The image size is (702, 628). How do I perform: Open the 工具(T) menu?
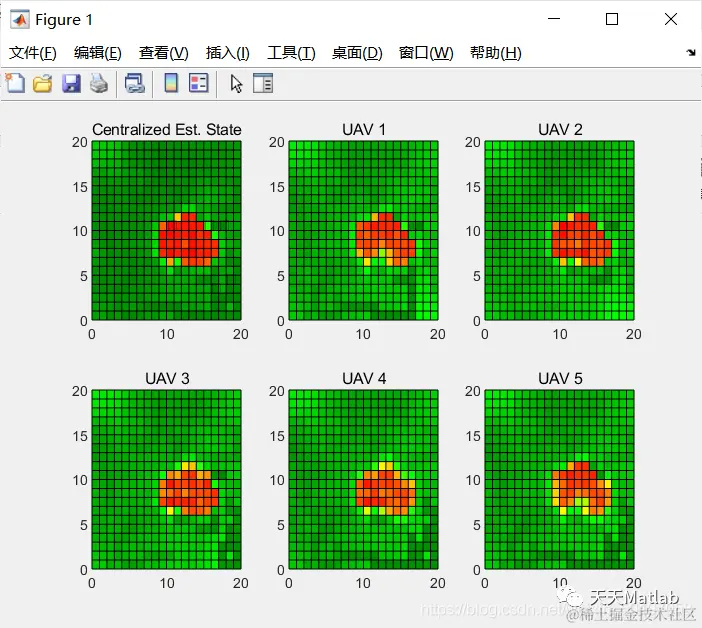(x=291, y=53)
